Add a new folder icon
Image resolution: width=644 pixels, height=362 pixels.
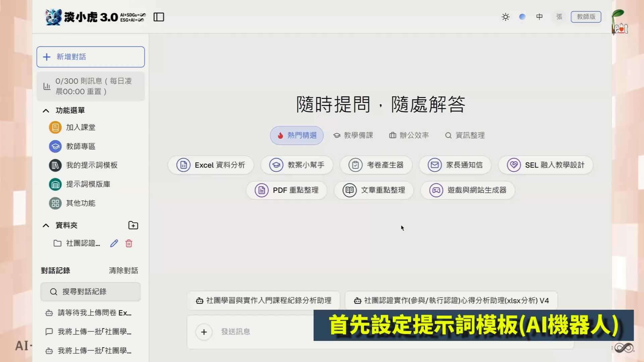click(133, 226)
